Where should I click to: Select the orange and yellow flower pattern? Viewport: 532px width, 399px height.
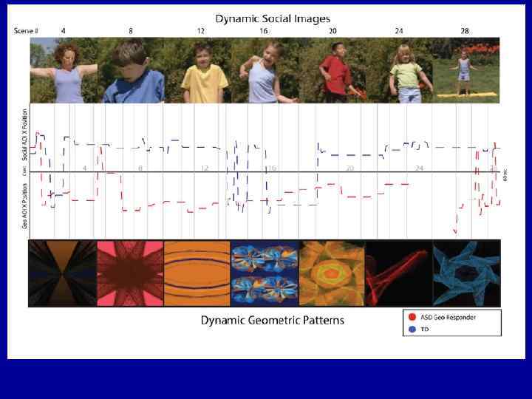[x=332, y=273]
